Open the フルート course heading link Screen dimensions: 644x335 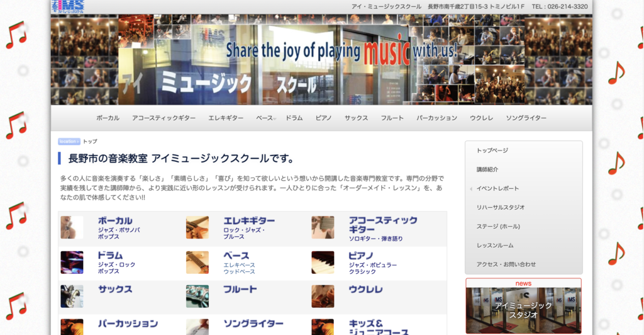[240, 290]
